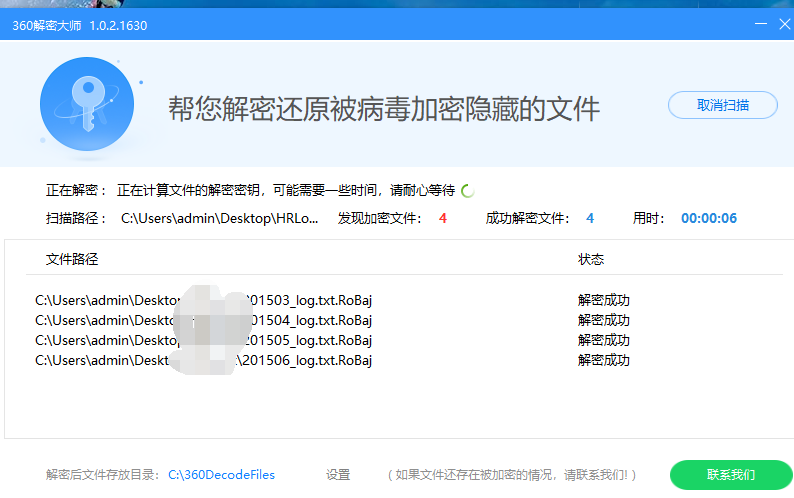Viewport: 794px width, 498px height.
Task: Click the 文件路径 column header
Action: [x=72, y=259]
